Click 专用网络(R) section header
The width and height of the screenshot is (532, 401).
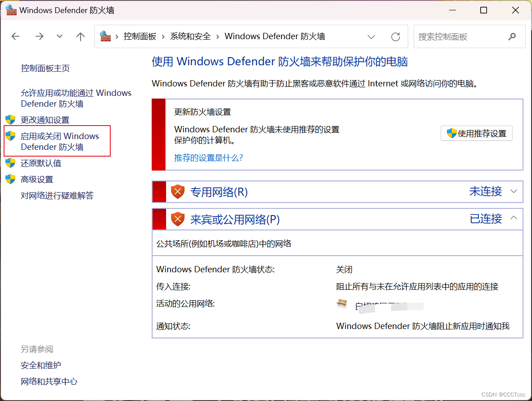click(x=219, y=192)
